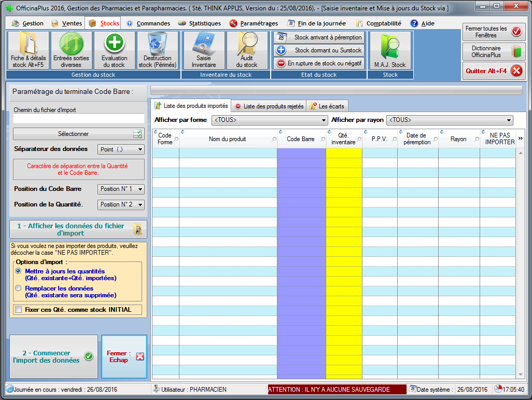
Task: Open Fiche & détails stock icon
Action: [x=28, y=50]
